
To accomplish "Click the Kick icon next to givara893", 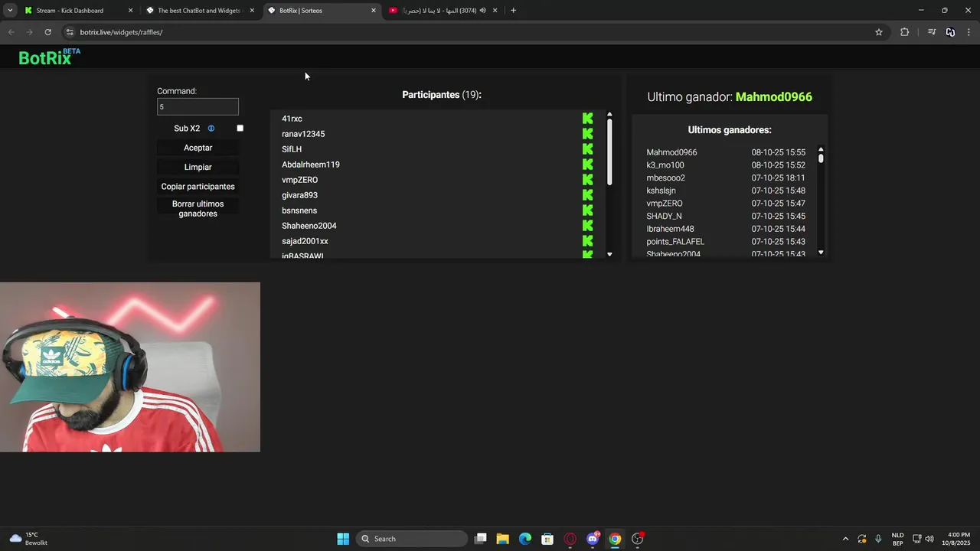I will tap(587, 195).
